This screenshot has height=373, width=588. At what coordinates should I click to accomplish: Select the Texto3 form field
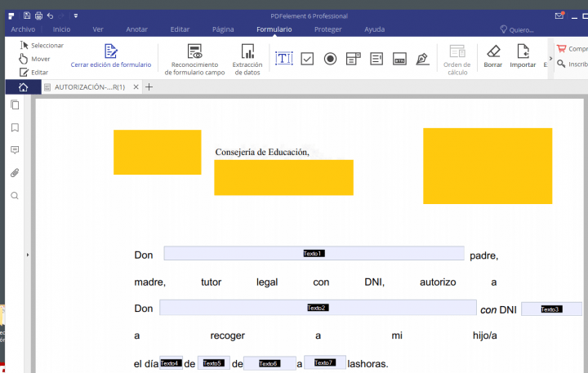click(551, 309)
